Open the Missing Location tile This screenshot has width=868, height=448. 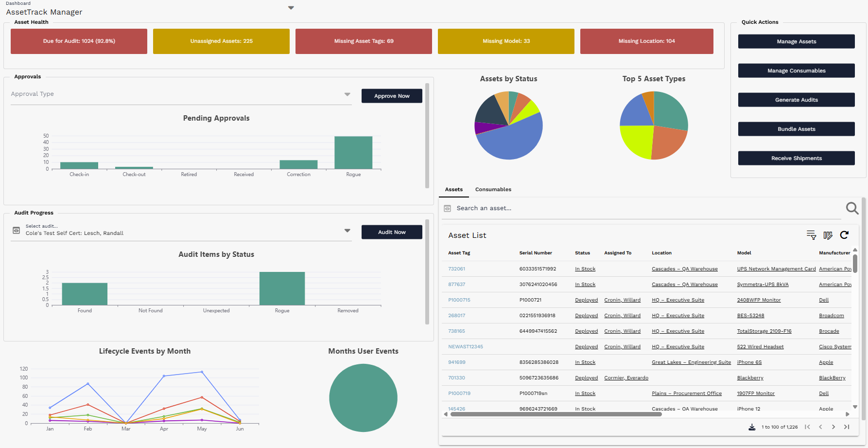point(647,41)
